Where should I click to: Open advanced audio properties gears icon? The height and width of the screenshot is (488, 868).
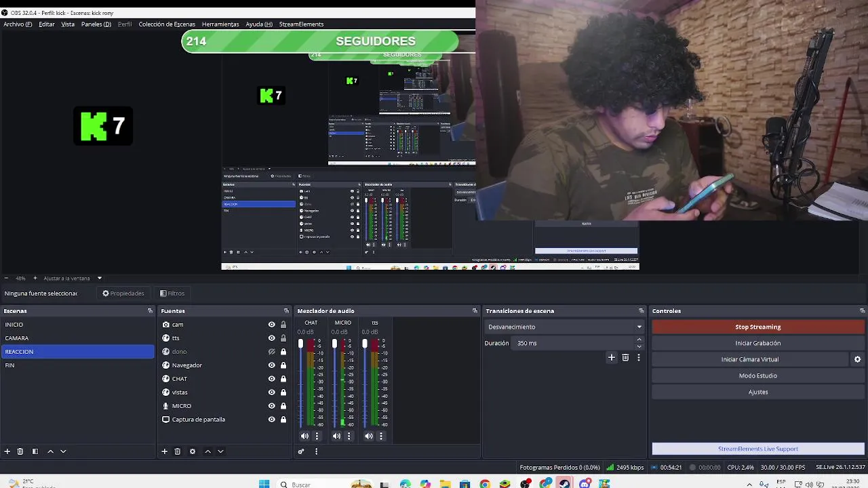click(301, 451)
